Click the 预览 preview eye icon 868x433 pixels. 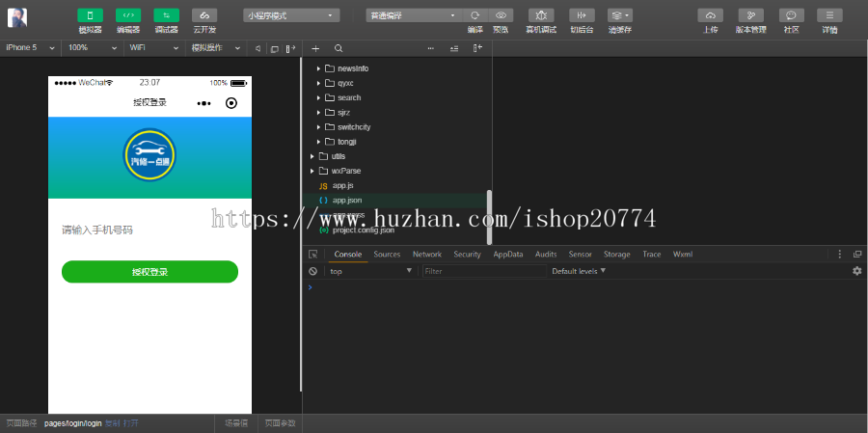pos(501,15)
